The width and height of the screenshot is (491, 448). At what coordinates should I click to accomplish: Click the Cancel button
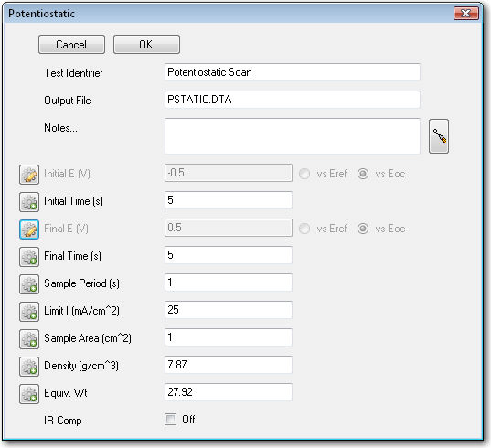(71, 45)
